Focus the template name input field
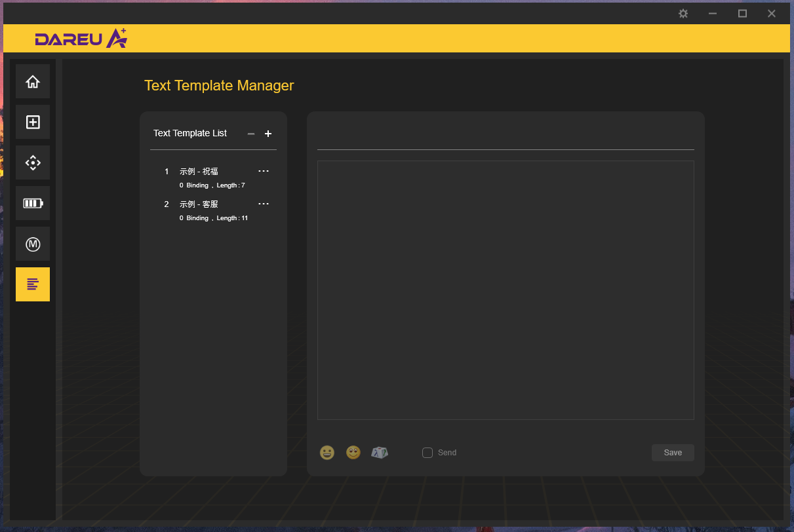794x532 pixels. pyautogui.click(x=506, y=136)
